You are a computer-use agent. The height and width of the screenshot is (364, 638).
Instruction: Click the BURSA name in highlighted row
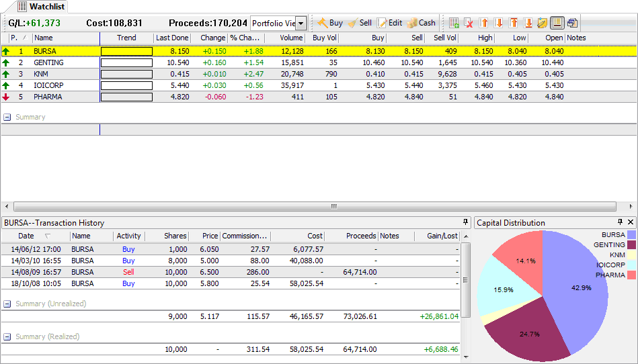point(45,51)
